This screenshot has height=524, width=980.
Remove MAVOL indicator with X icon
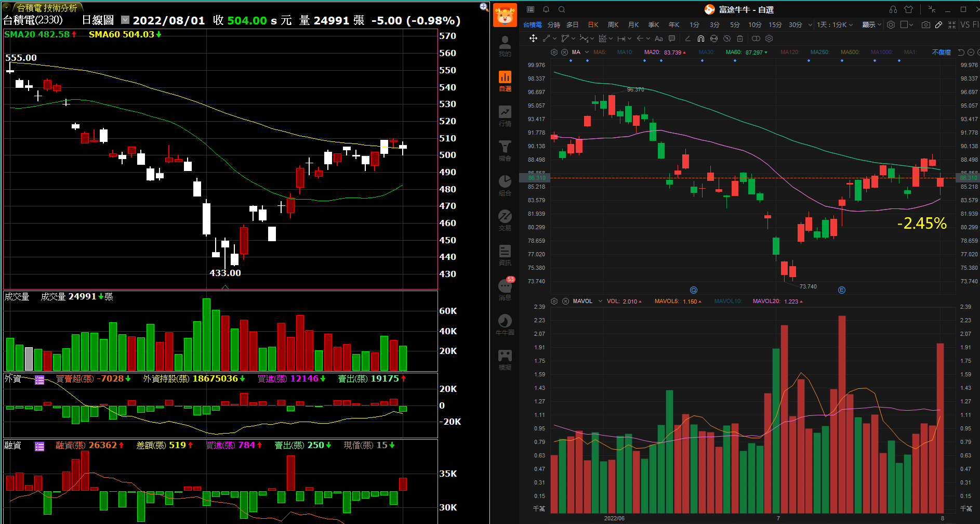coord(565,301)
